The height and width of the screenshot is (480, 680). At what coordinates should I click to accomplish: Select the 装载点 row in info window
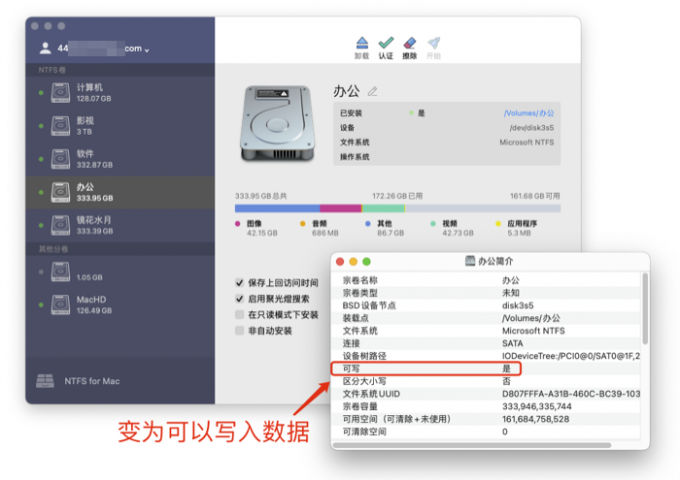[487, 318]
